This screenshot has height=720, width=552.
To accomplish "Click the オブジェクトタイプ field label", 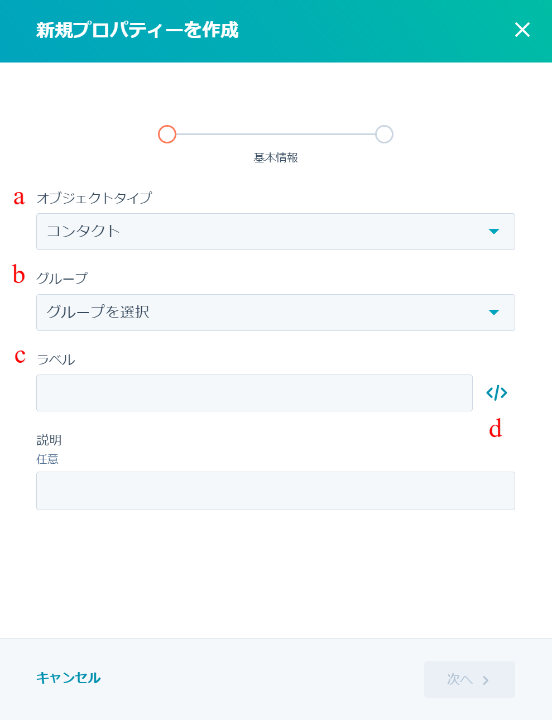I will [94, 197].
